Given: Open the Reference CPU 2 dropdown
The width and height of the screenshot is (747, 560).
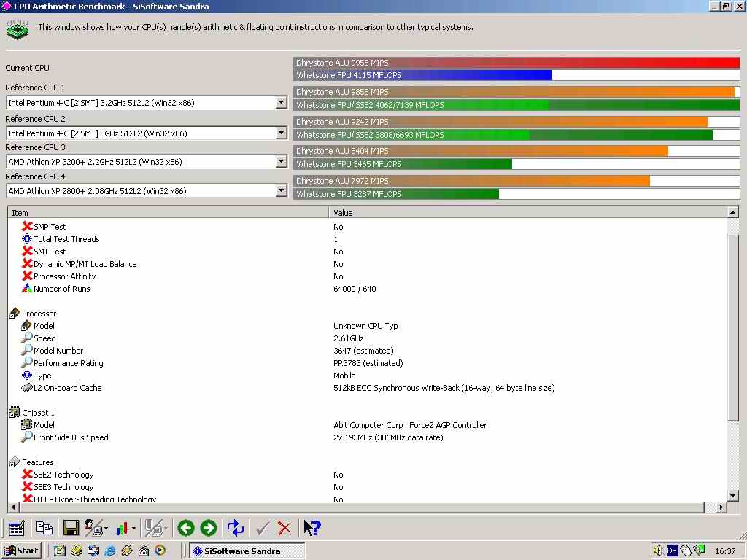Looking at the screenshot, I should click(x=281, y=133).
